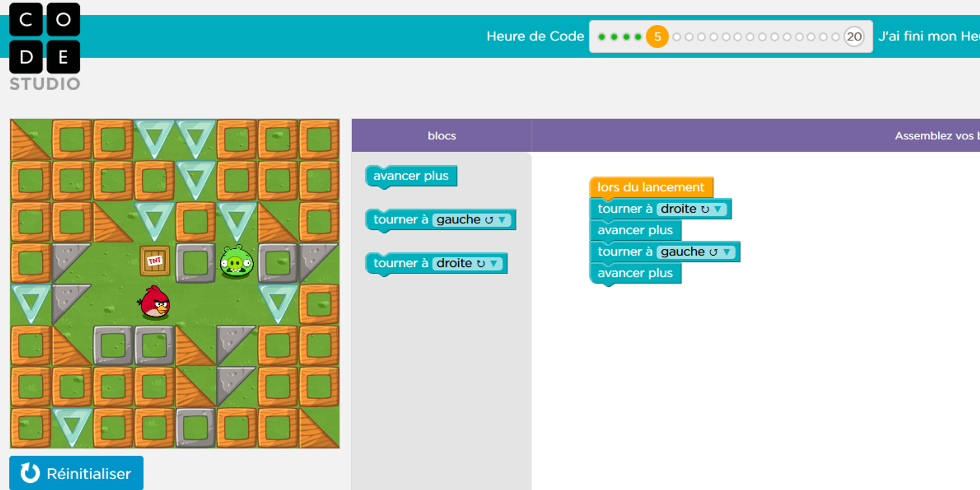Click the lors du lancement event block
This screenshot has width=980, height=490.
coord(650,187)
